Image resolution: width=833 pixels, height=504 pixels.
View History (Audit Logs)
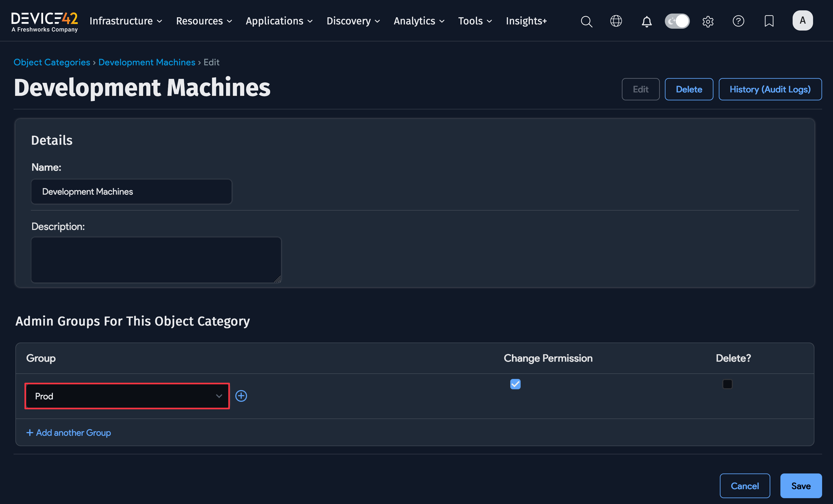[x=770, y=89]
